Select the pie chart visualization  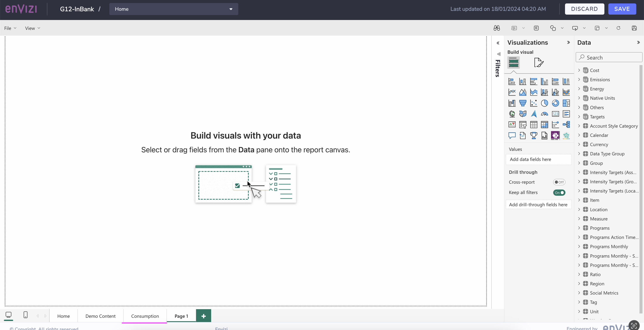pyautogui.click(x=544, y=103)
